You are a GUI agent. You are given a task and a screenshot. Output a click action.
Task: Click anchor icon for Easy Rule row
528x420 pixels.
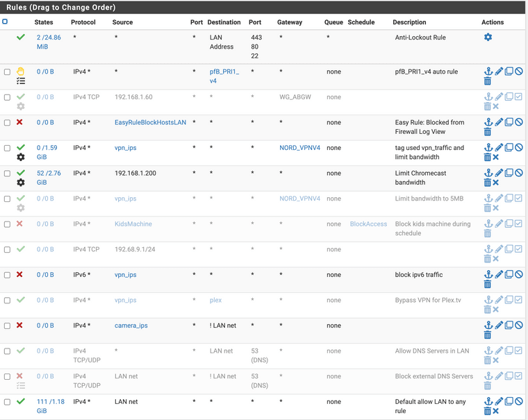pyautogui.click(x=488, y=121)
